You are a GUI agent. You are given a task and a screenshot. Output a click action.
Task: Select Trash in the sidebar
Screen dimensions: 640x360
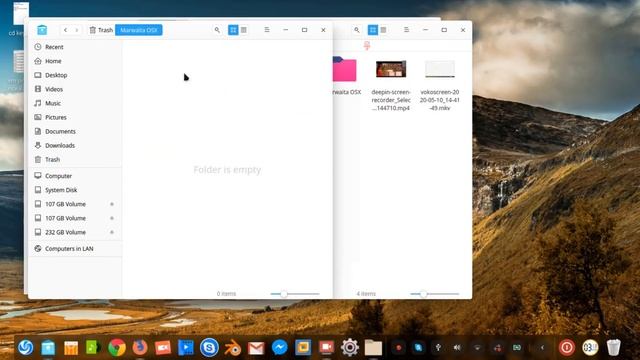pyautogui.click(x=75, y=160)
